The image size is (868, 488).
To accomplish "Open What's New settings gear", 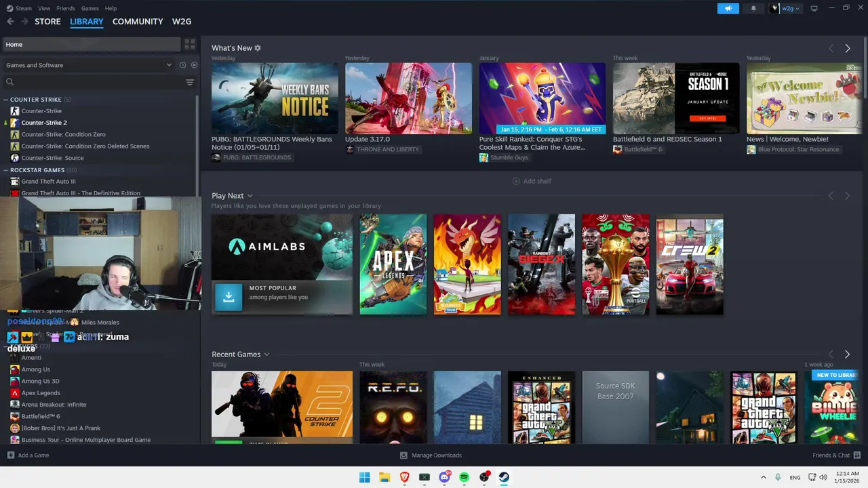I will click(258, 48).
